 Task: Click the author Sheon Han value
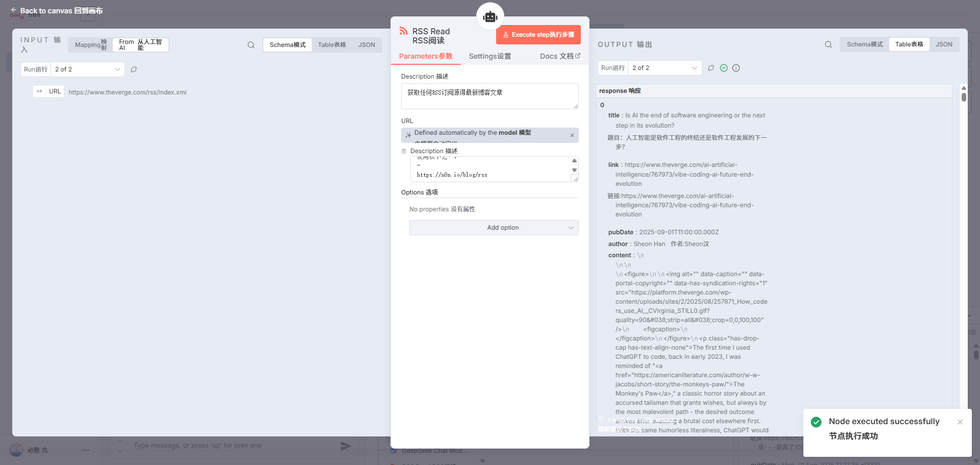coord(649,244)
